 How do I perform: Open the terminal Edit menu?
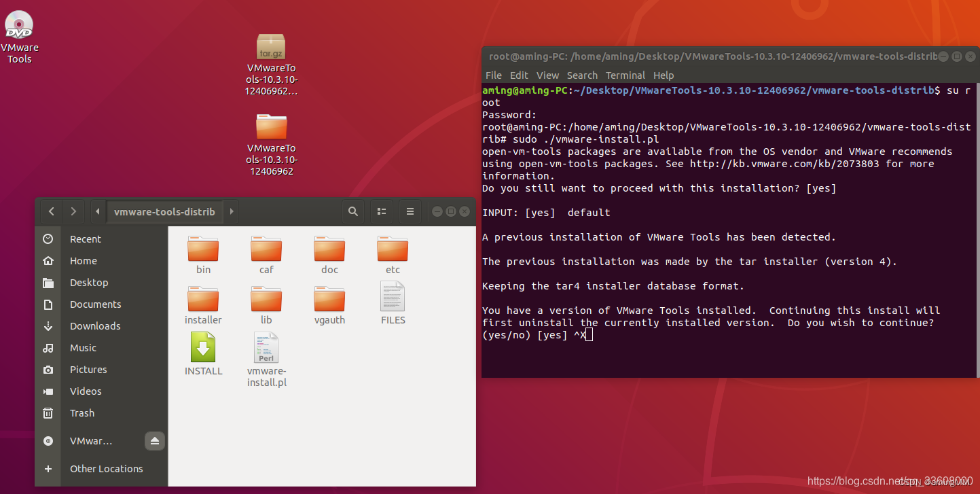click(519, 75)
